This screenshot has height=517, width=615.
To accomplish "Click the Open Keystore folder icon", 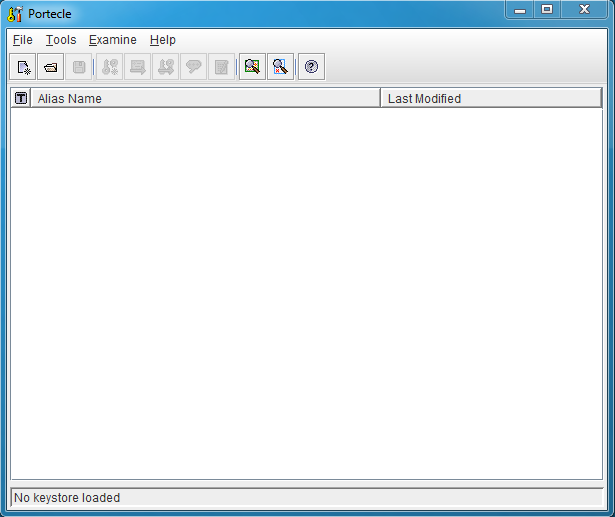I will [x=51, y=67].
